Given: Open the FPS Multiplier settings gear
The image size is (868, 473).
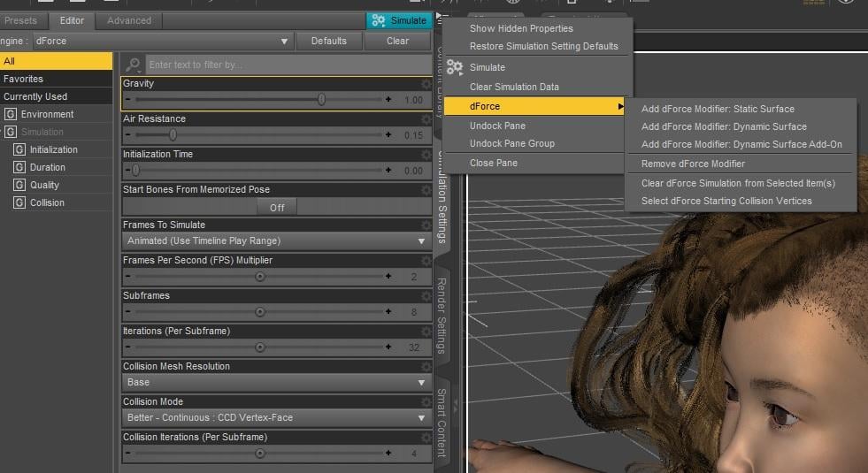Looking at the screenshot, I should tap(426, 261).
